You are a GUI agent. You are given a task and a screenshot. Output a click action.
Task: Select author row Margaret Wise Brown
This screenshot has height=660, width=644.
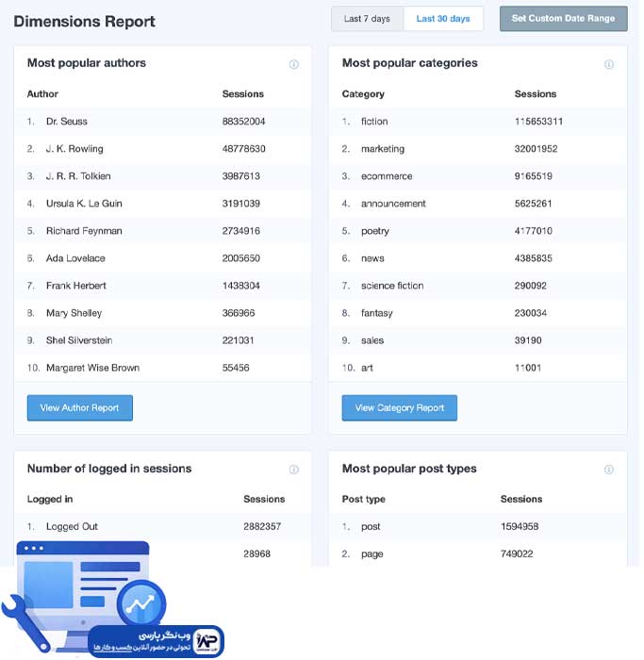(162, 368)
